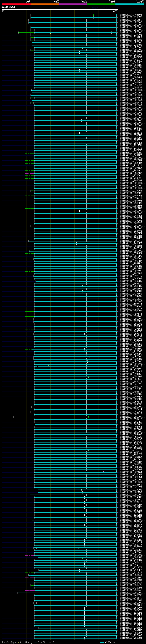Click the purple ~60% identity legend segment
This screenshot has width=146, height=644.
click(73, 4)
